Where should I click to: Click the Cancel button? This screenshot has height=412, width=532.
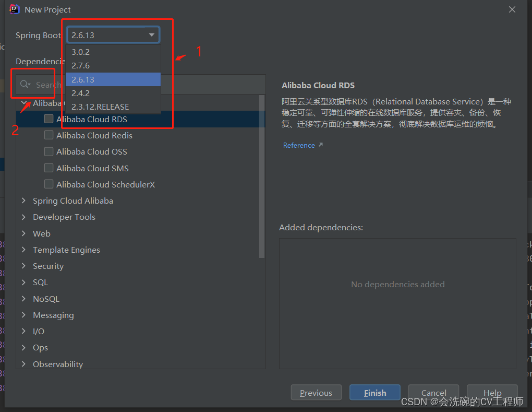tap(433, 393)
